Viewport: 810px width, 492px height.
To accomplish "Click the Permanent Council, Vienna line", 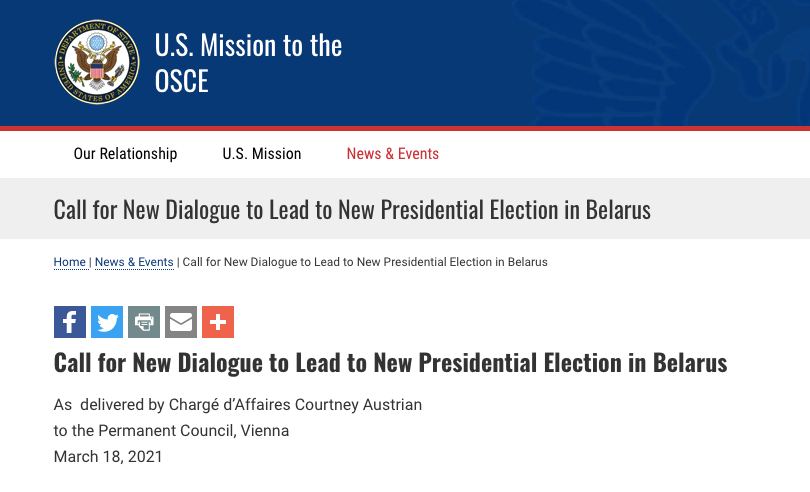I will pos(171,431).
